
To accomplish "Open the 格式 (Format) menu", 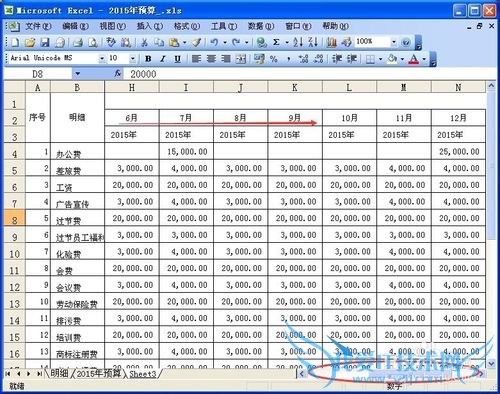I will click(187, 26).
